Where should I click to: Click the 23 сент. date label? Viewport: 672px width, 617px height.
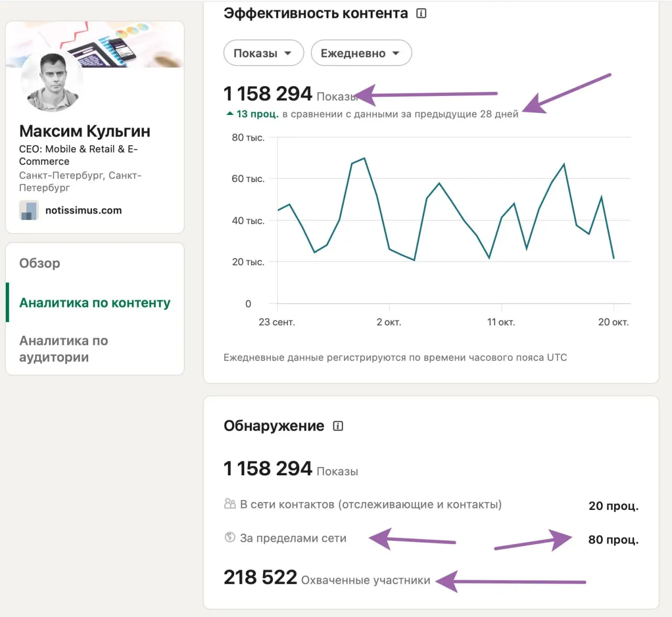point(277,322)
